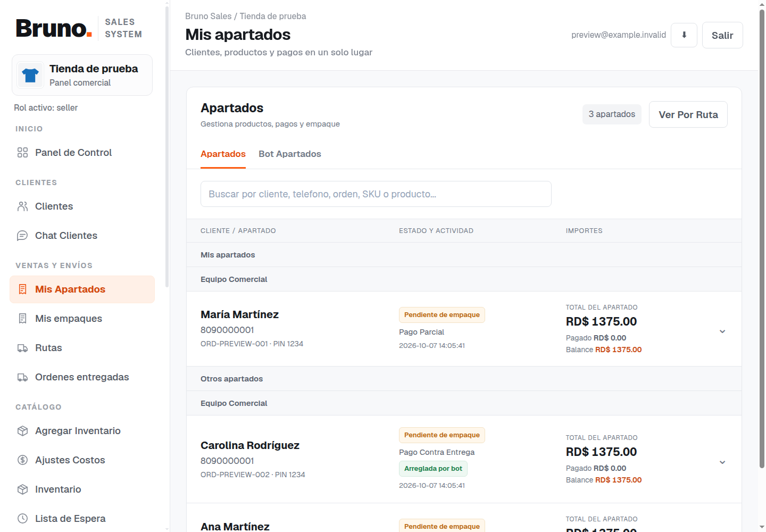Viewport: 766px width, 532px height.
Task: Click María Martínez customer name
Action: click(x=239, y=314)
